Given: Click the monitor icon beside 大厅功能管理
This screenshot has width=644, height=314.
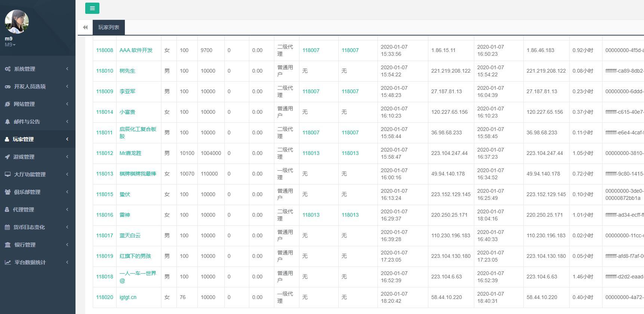Looking at the screenshot, I should (7, 174).
